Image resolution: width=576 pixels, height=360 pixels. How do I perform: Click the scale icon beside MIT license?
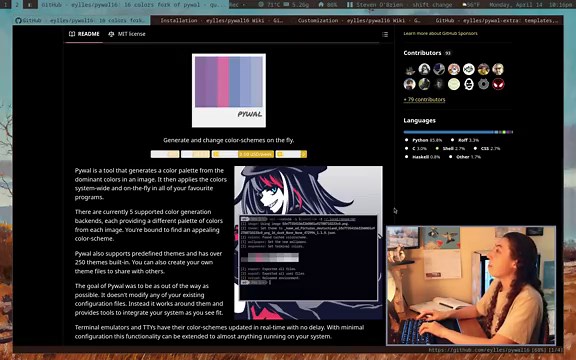click(x=111, y=34)
